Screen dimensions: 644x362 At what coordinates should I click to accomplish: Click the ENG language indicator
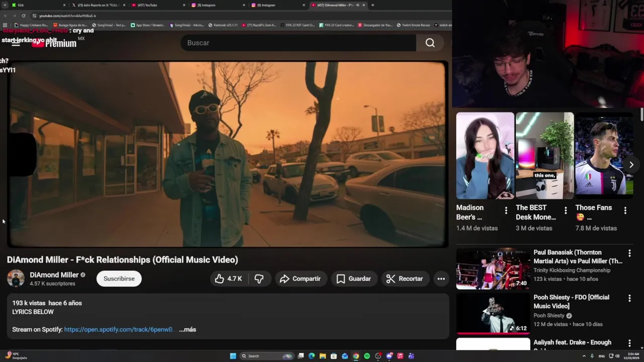[x=602, y=356]
